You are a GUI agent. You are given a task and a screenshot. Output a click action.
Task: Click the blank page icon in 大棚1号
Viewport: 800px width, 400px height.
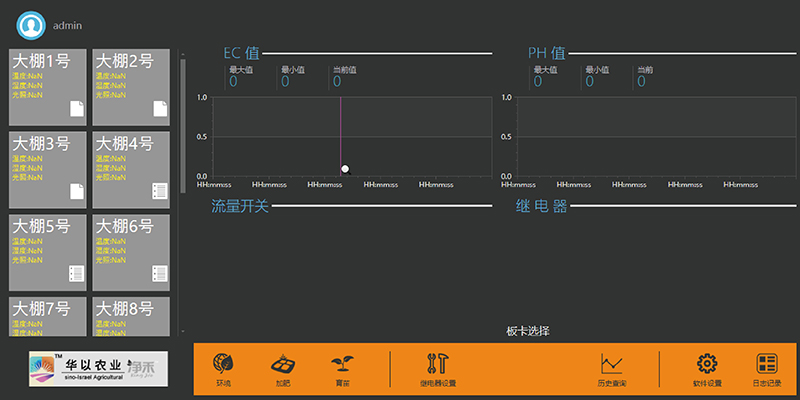[x=77, y=109]
